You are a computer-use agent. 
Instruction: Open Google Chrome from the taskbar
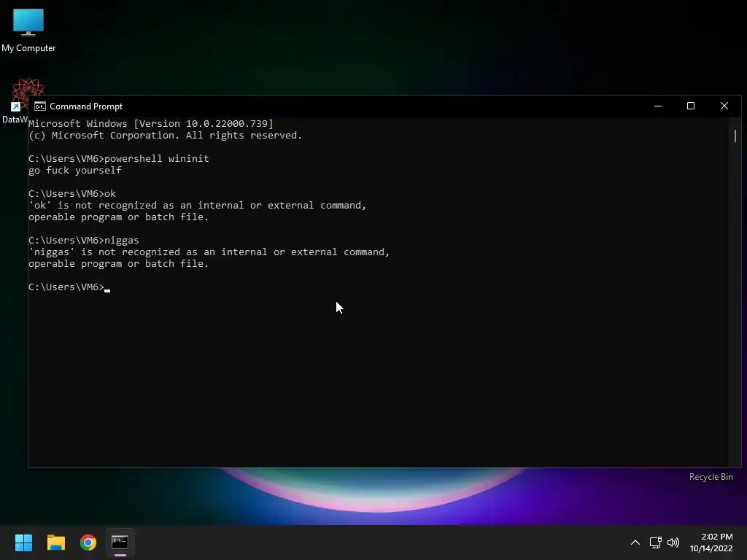[x=88, y=542]
